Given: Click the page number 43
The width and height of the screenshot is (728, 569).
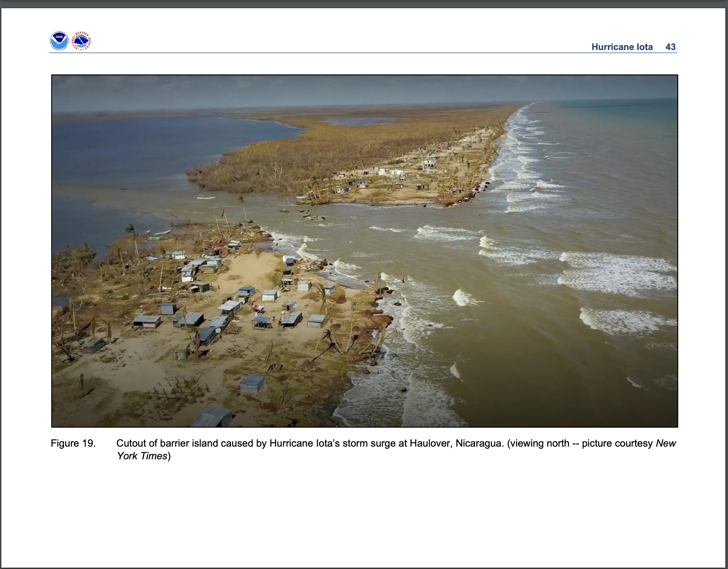Looking at the screenshot, I should (670, 47).
